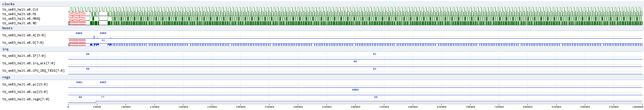This screenshot has height=110, width=644.
Task: Click the 700000 time axis label
Action: pos(470,107)
